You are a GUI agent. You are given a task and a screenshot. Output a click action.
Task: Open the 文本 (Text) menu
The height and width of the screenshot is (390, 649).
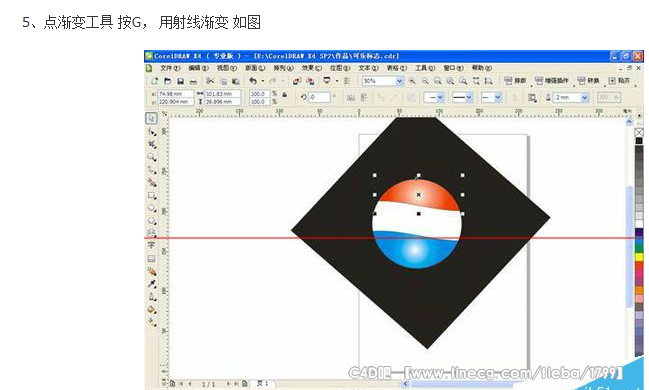(x=368, y=68)
